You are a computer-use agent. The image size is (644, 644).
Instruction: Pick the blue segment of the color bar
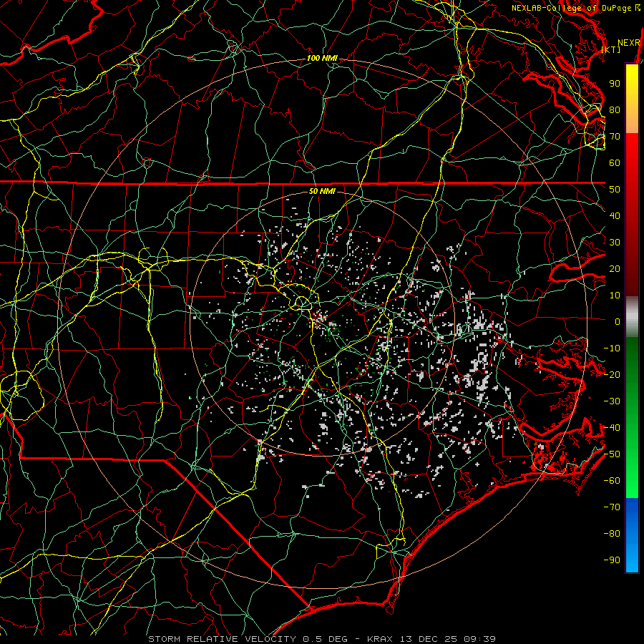632,535
